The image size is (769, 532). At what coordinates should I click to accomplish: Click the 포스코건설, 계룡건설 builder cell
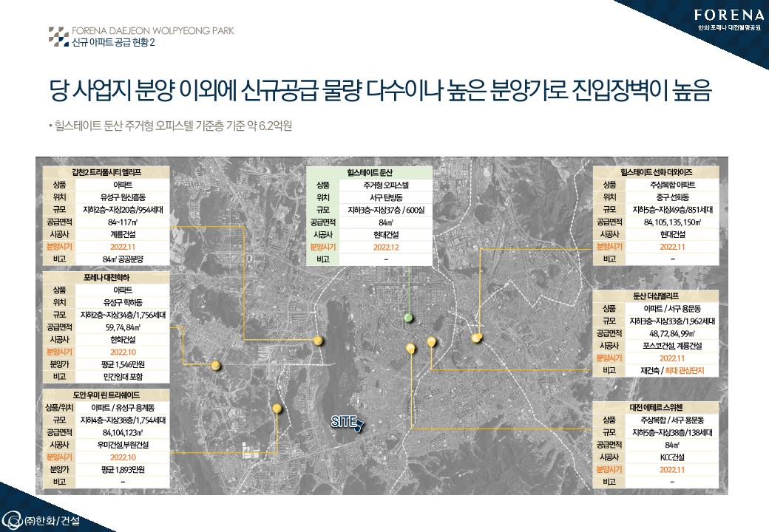click(672, 345)
